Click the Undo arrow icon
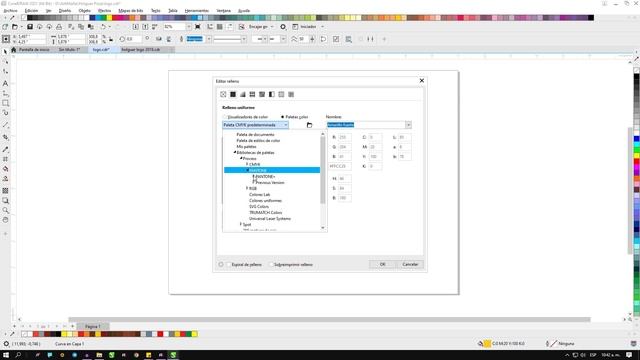The width and height of the screenshot is (640, 360). (103, 27)
